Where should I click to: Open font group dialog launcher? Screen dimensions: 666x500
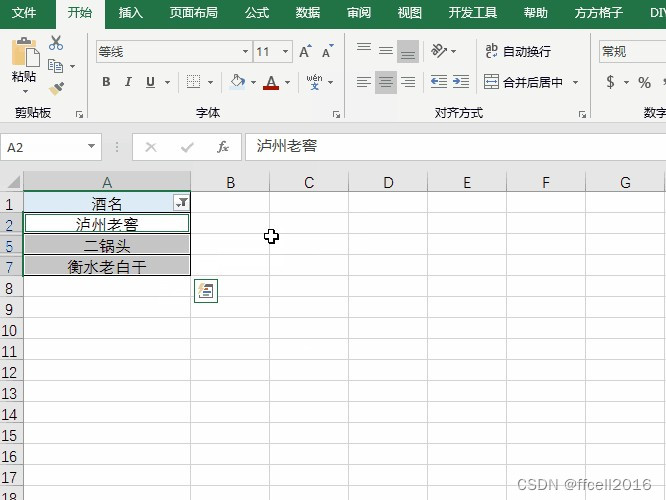(336, 114)
